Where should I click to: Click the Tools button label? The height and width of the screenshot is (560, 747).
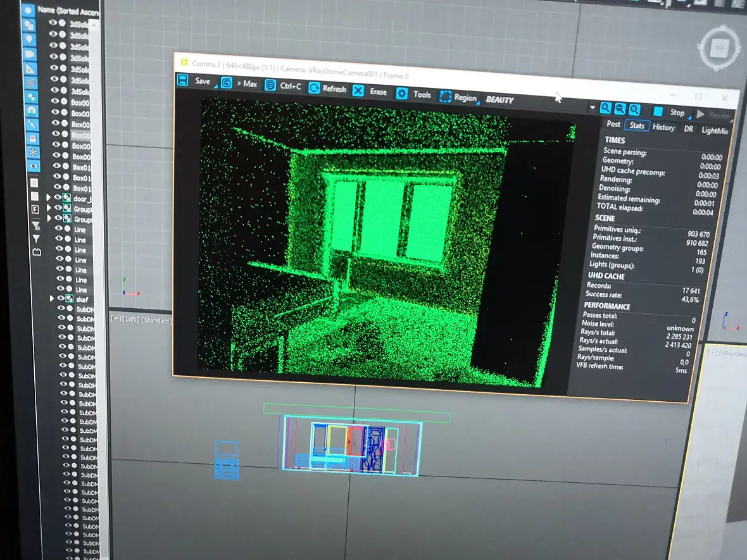(x=422, y=94)
